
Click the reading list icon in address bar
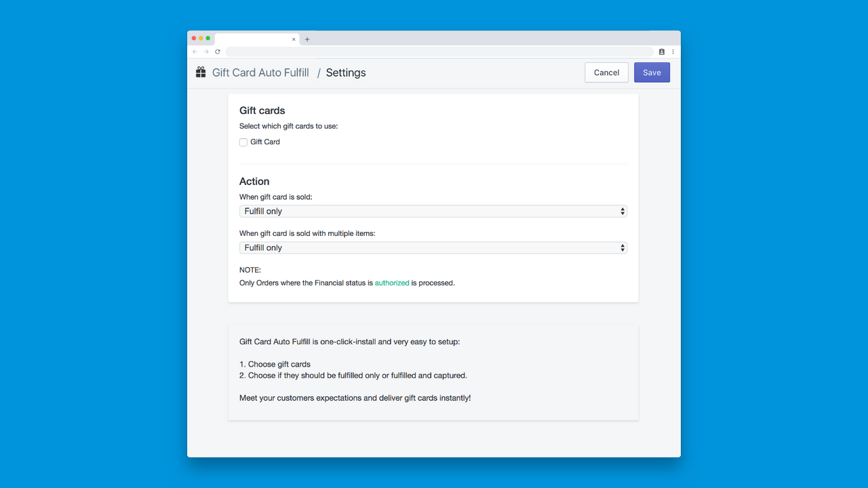[661, 52]
